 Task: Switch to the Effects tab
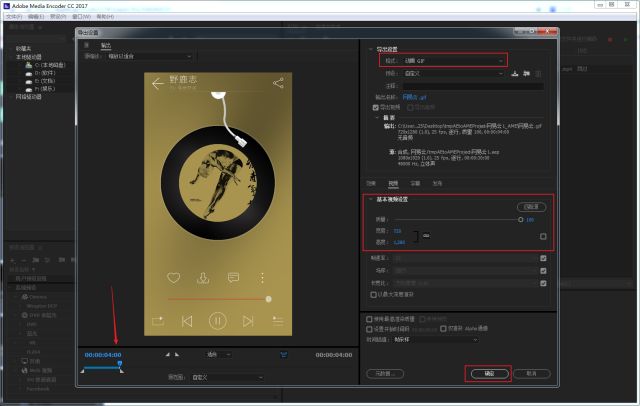371,184
